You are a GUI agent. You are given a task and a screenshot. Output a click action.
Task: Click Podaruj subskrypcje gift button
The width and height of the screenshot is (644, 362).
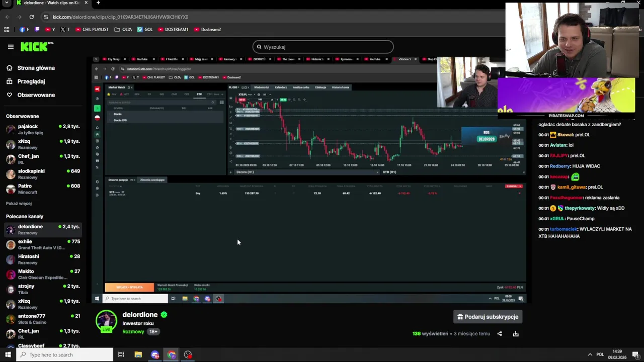(x=488, y=317)
